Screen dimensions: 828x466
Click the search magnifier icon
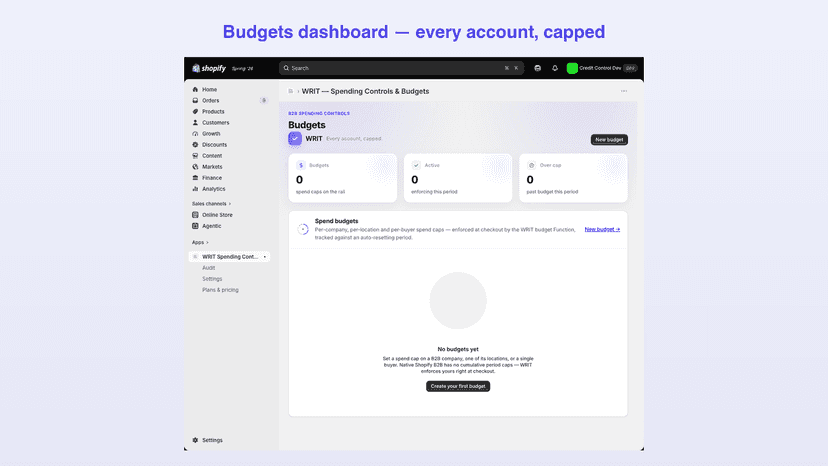[286, 68]
